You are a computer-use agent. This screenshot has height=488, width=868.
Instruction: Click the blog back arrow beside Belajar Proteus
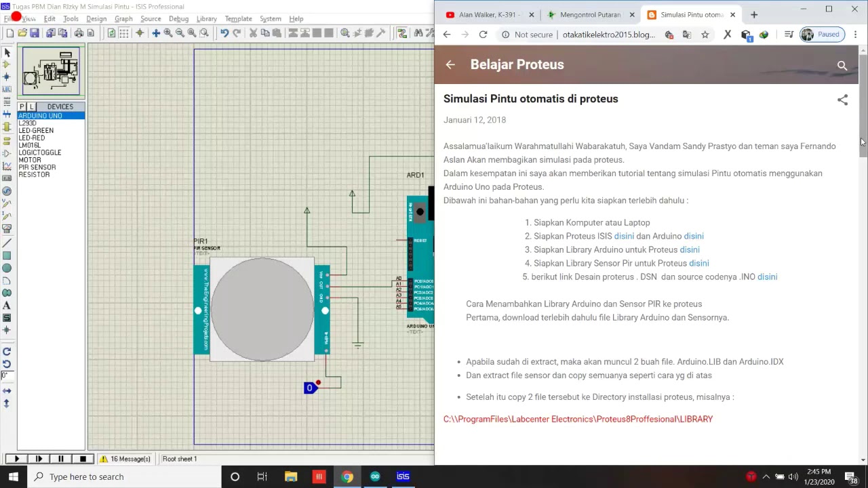(450, 64)
